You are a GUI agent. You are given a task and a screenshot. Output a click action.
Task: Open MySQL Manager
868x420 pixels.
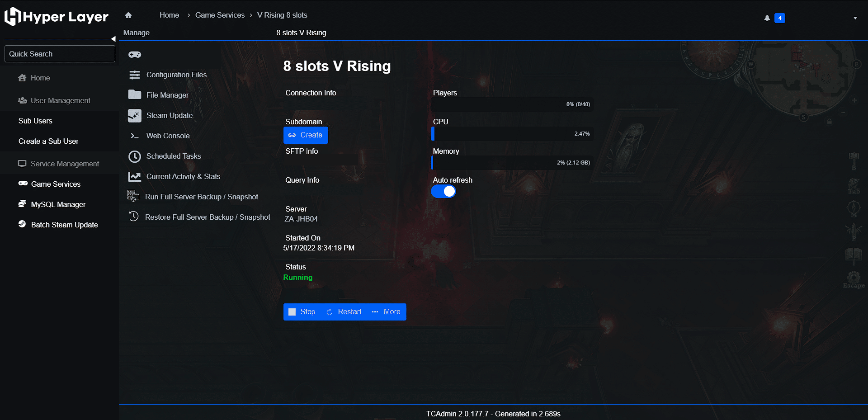[x=58, y=204]
